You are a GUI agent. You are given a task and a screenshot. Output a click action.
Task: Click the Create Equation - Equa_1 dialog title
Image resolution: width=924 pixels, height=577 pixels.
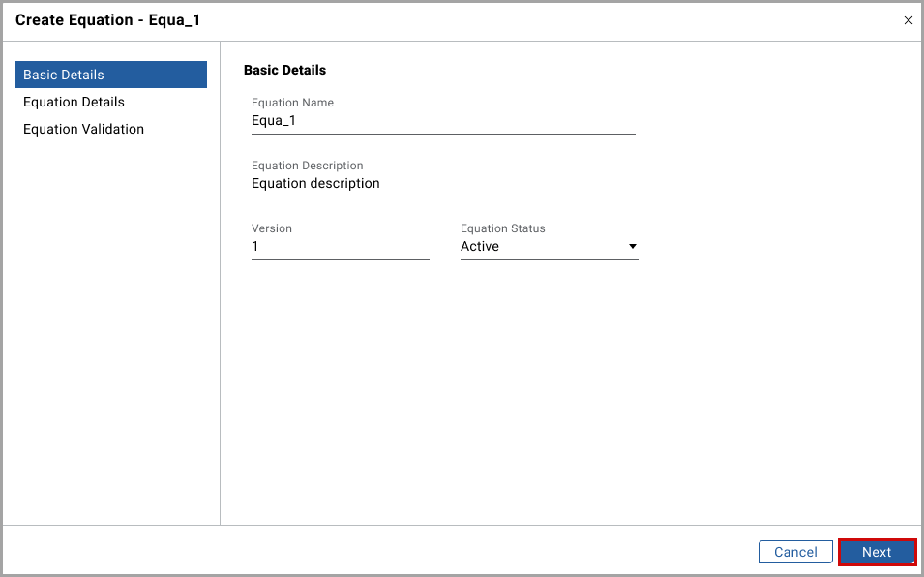[107, 20]
